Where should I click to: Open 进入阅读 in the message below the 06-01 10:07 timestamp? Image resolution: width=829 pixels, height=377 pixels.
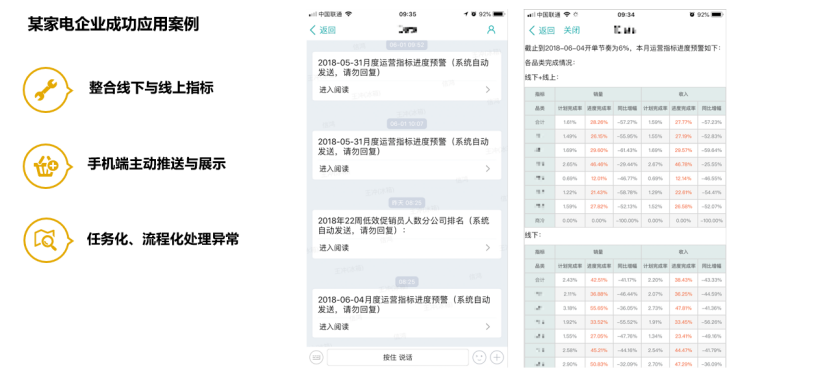(x=334, y=169)
